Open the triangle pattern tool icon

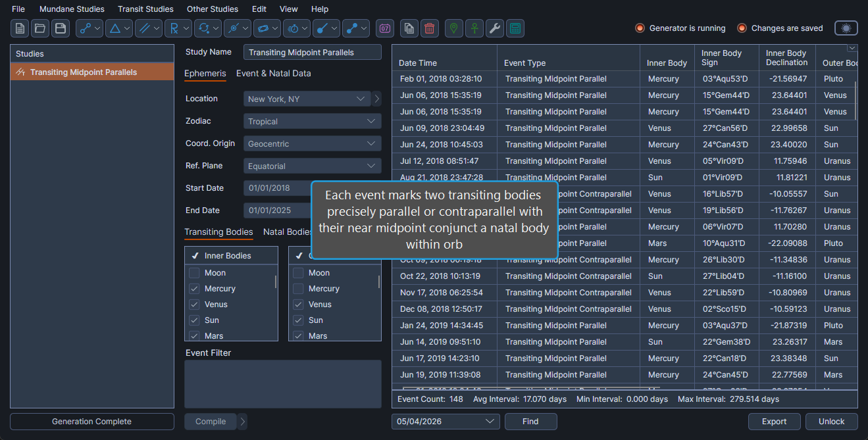tap(119, 28)
